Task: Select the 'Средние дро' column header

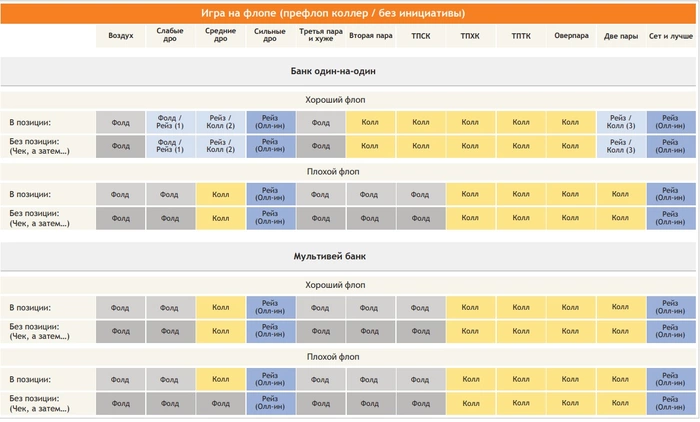Action: point(221,36)
